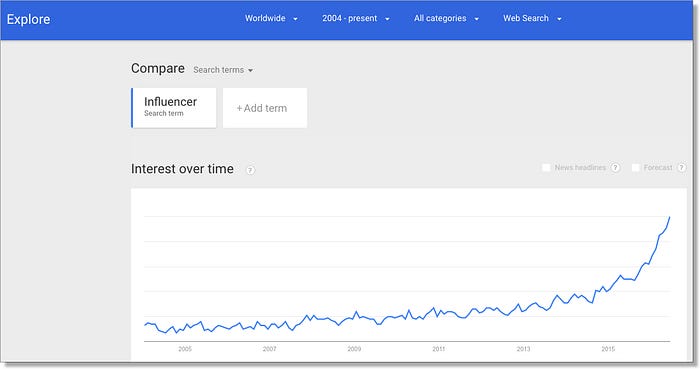700x369 pixels.
Task: Open the All categories filter
Action: point(446,18)
